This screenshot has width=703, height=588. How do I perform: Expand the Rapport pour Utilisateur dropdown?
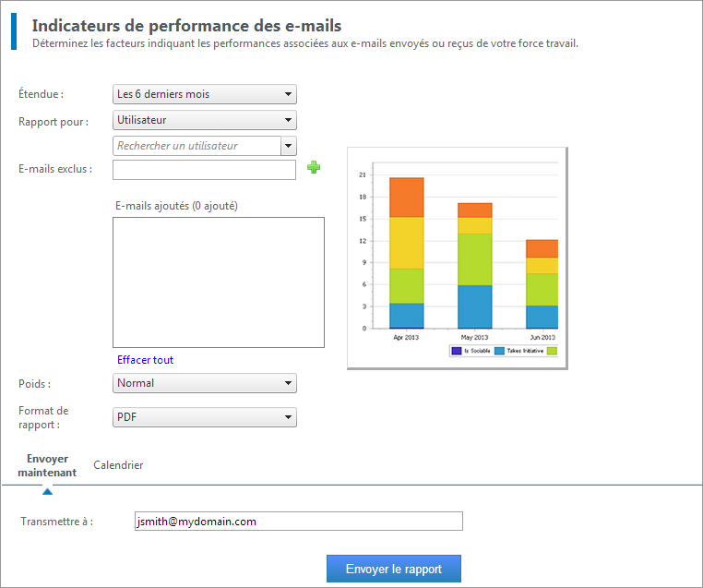[205, 120]
